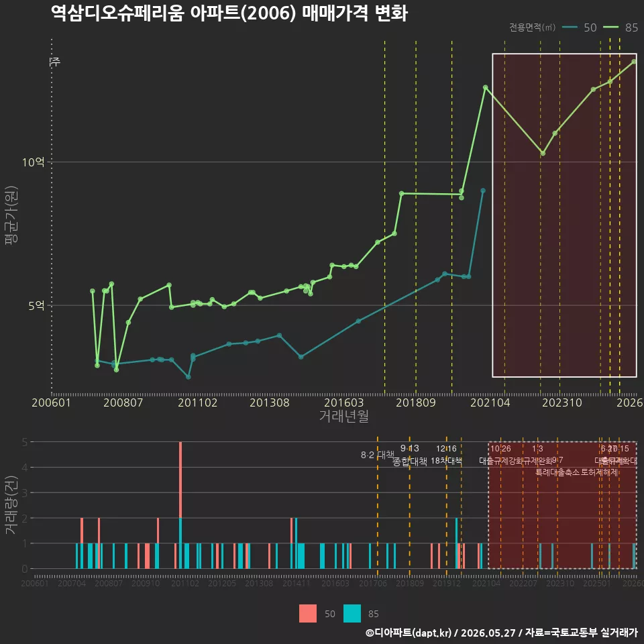Image resolution: width=644 pixels, height=644 pixels.
Task: Click 200601 label on the price chart axis
Action: point(52,402)
